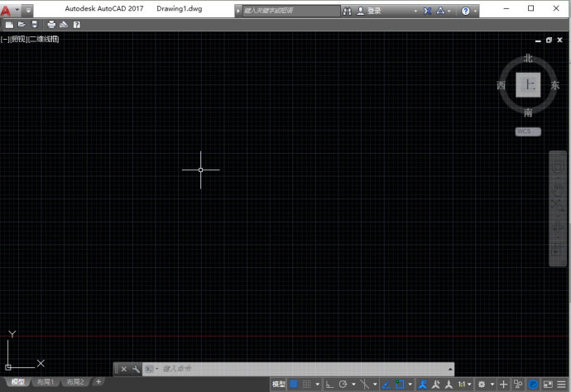Toggle object snap tracking blue angle icon

pos(386,384)
